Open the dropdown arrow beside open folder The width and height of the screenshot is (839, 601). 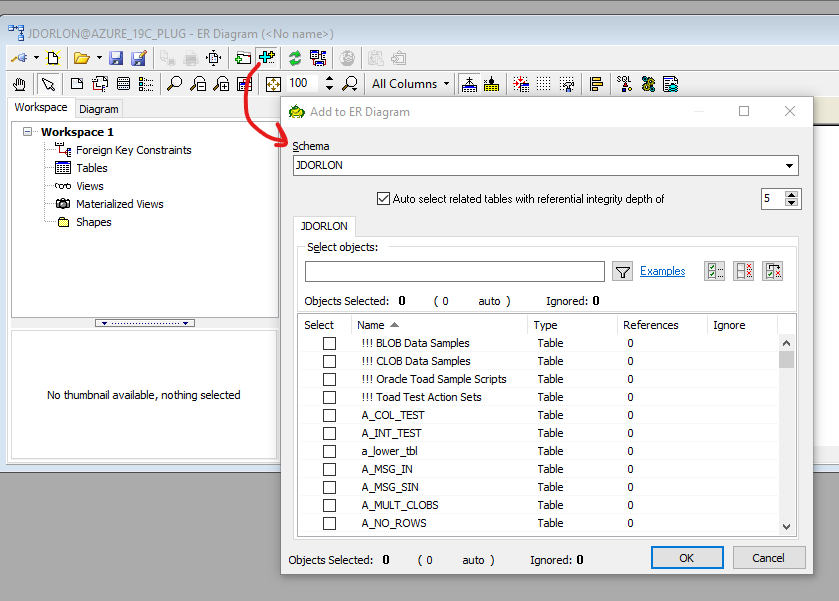pyautogui.click(x=99, y=58)
